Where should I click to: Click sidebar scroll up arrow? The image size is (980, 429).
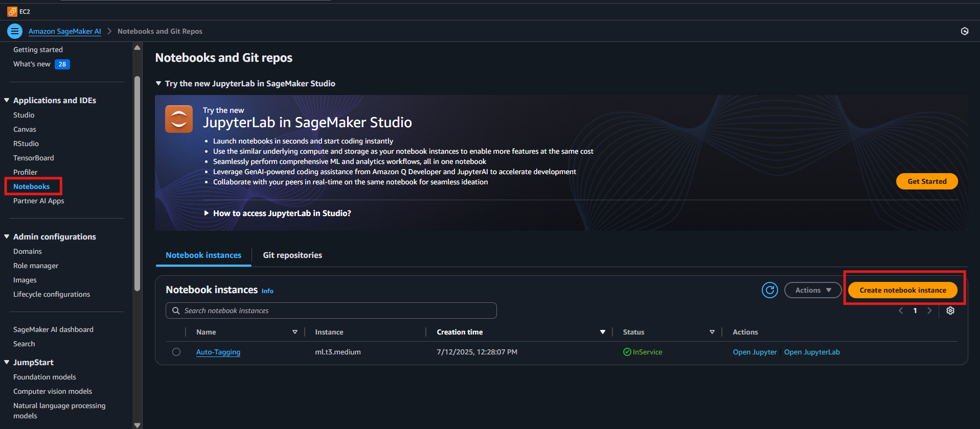click(137, 47)
